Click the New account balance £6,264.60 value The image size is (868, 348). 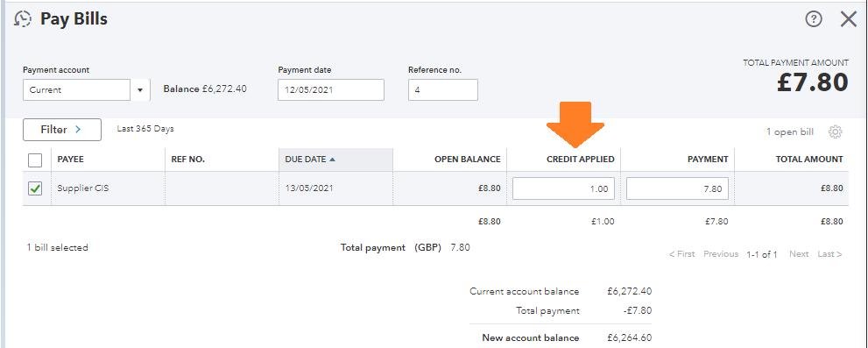point(630,338)
